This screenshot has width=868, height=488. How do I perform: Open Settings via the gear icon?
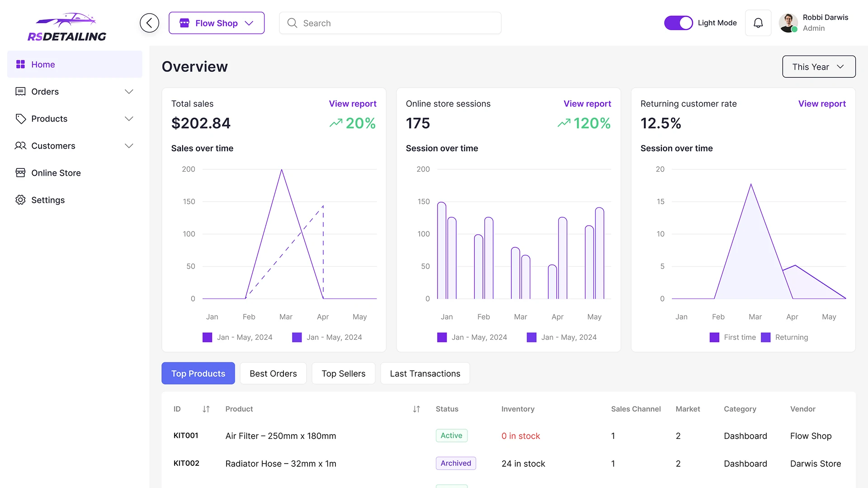coord(20,200)
